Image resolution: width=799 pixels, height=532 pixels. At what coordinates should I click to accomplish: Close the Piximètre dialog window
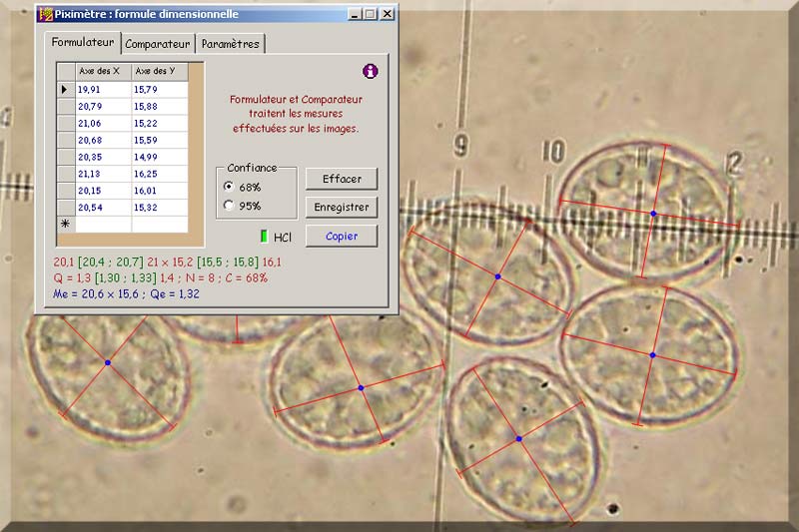pyautogui.click(x=387, y=14)
